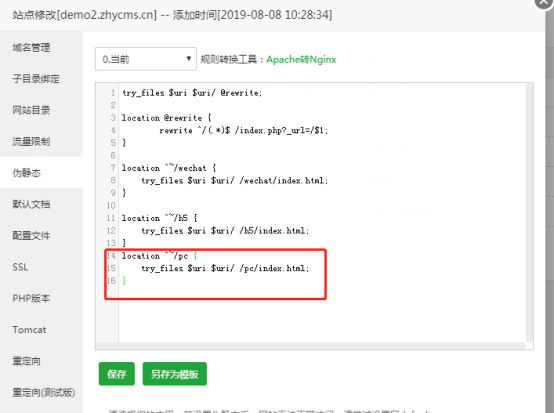Click the 'location ^~/h5 {' line
The width and height of the screenshot is (554, 413).
pos(159,218)
